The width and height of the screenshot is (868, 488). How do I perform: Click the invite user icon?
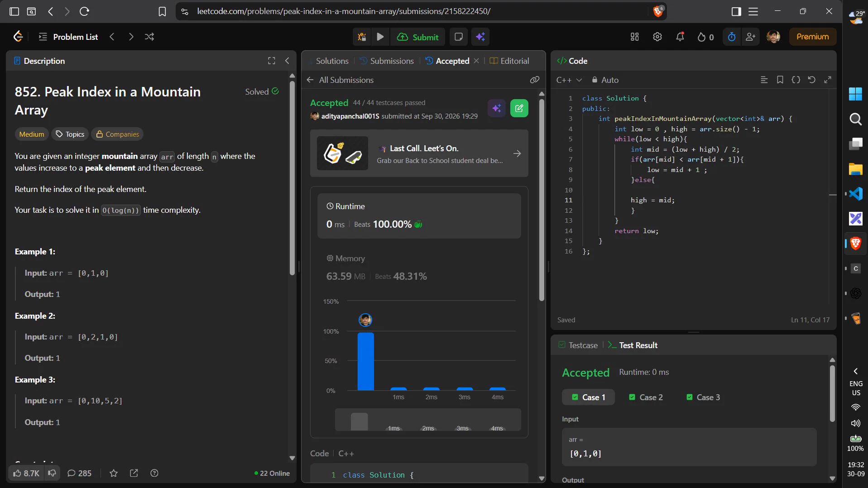click(750, 37)
